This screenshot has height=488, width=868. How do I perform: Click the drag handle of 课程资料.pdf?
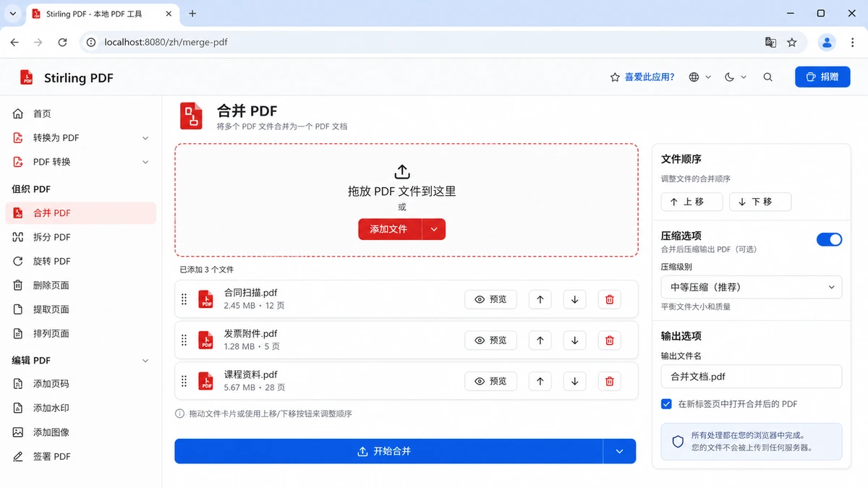(x=184, y=381)
